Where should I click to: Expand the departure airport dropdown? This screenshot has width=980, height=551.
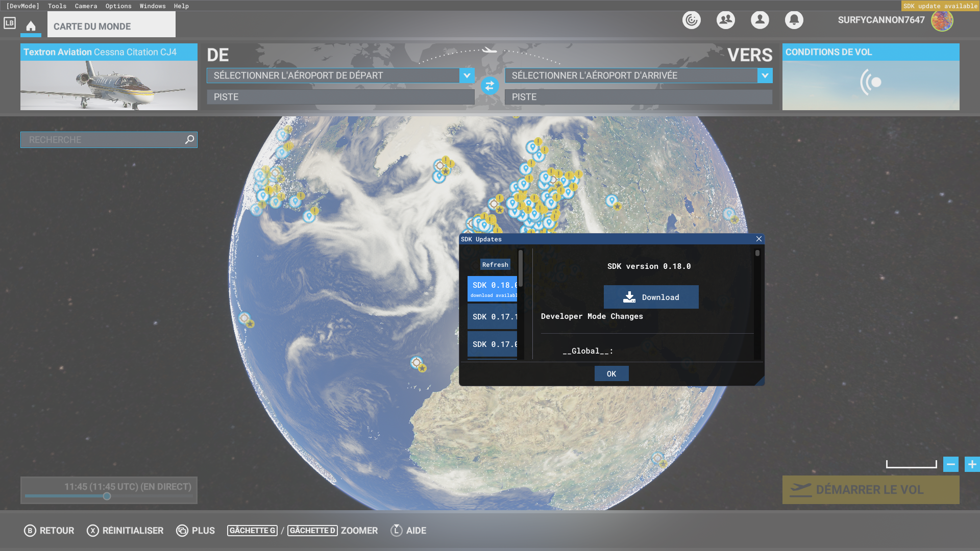[x=467, y=76]
